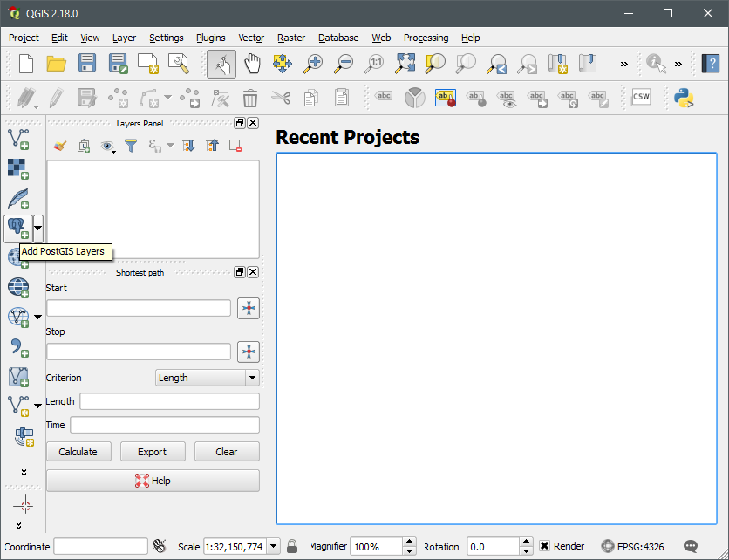Expand hidden toolbar items next to bookmarks
Screen dimensions: 729x560
[x=624, y=65]
